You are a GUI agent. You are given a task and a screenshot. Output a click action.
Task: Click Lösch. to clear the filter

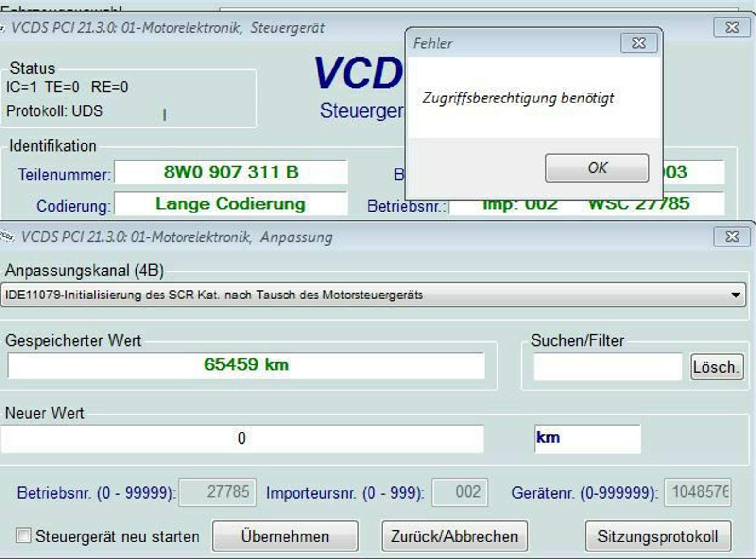pos(716,366)
